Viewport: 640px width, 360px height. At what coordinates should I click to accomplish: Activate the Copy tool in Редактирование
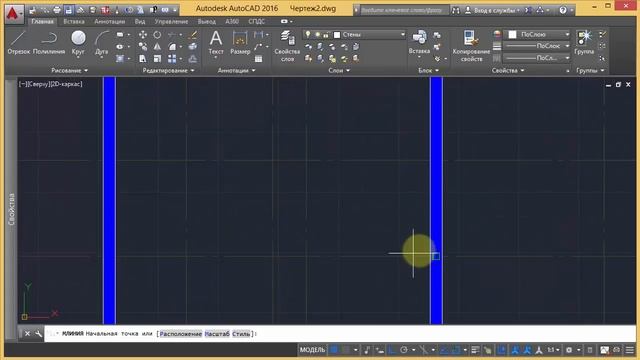[x=142, y=47]
